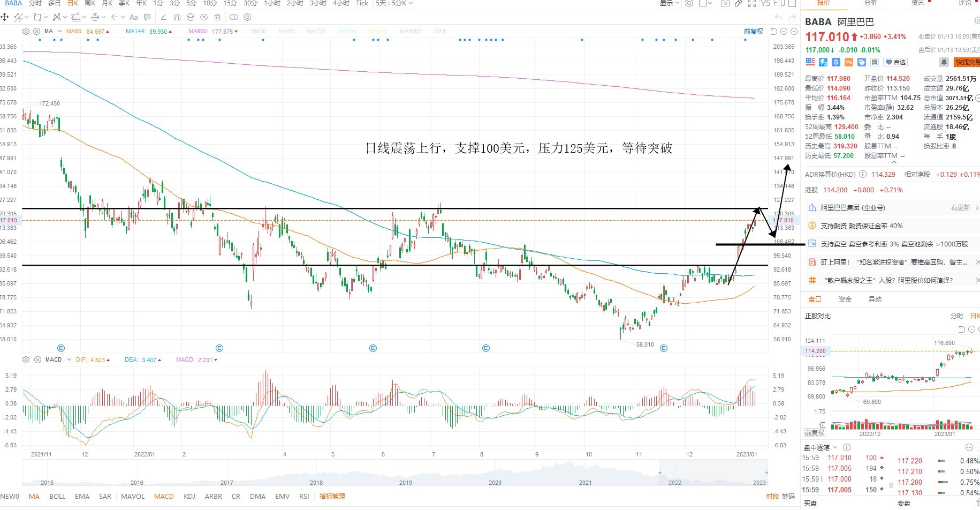Disable the MA overlay indicator tab
Viewport: 980px width, 510px height.
tap(34, 497)
